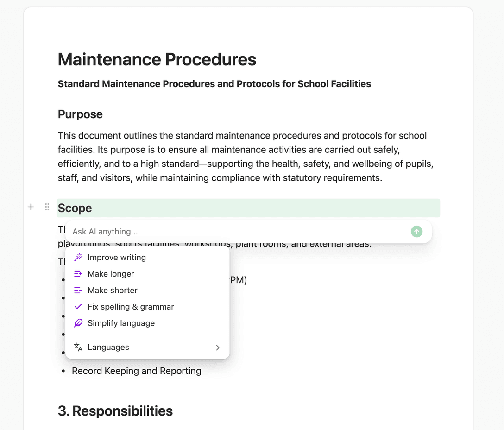Click the highlighted Scope heading
Viewport: 504px width, 430px height.
pyautogui.click(x=75, y=208)
